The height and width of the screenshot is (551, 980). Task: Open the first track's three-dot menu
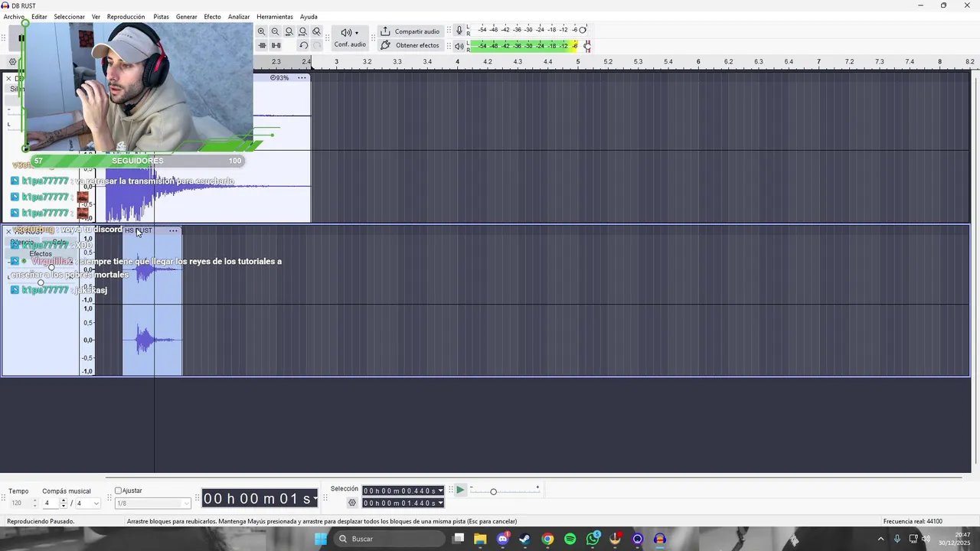(302, 77)
